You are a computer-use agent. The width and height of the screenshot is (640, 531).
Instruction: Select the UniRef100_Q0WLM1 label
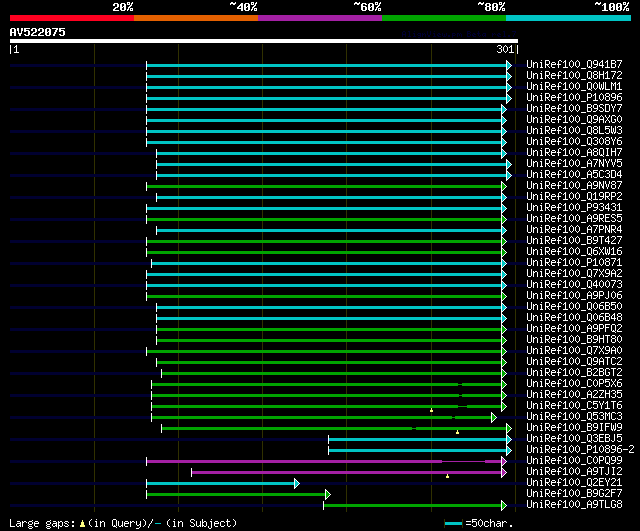[574, 87]
